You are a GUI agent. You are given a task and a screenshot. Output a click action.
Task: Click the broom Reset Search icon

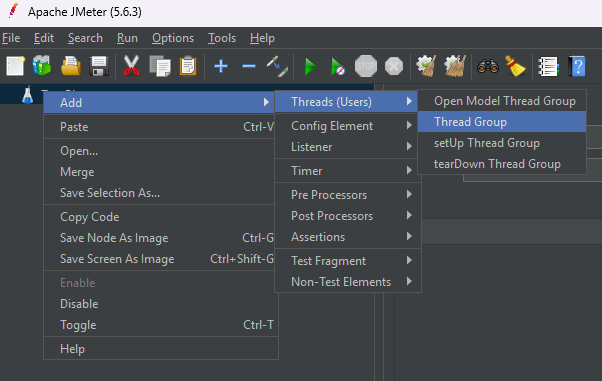pyautogui.click(x=516, y=66)
